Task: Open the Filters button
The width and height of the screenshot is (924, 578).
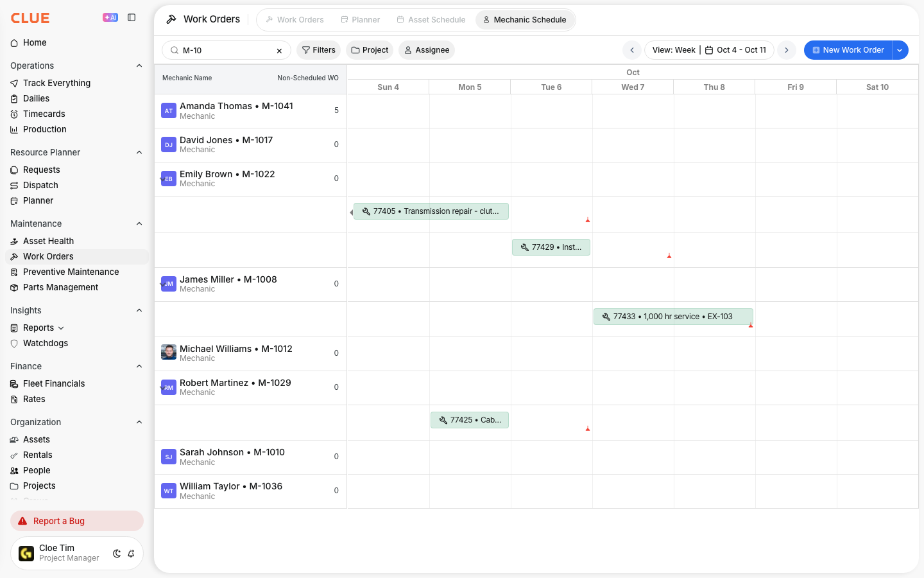Action: click(319, 50)
